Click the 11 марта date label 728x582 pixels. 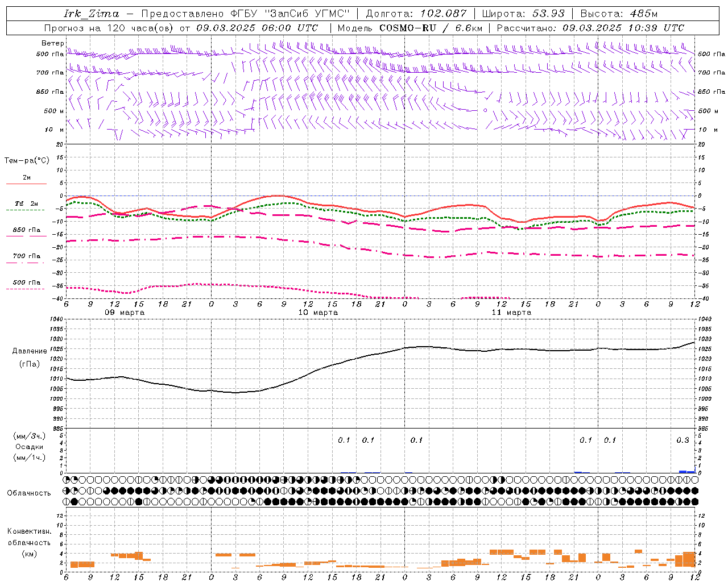click(511, 313)
